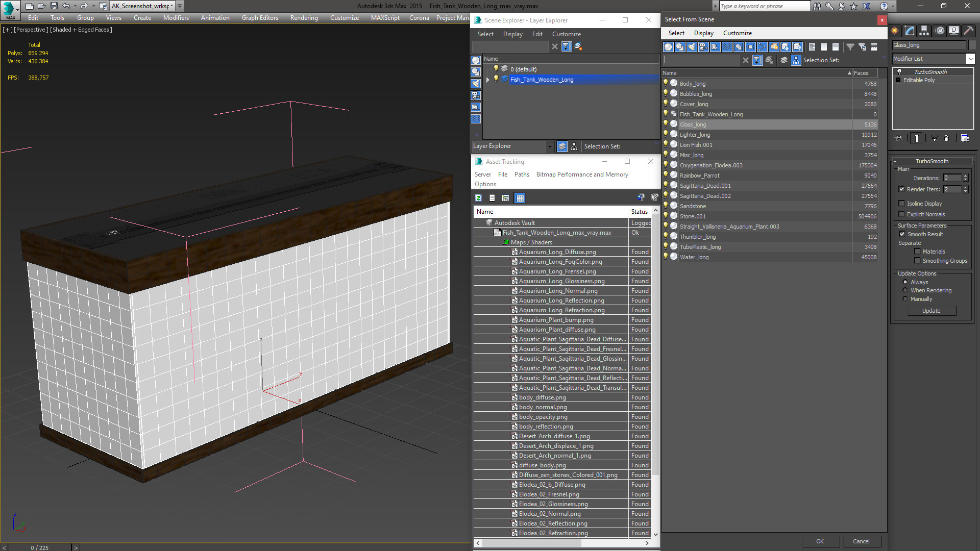
Task: Click the Configure Modifier Sets icon
Action: point(965,138)
